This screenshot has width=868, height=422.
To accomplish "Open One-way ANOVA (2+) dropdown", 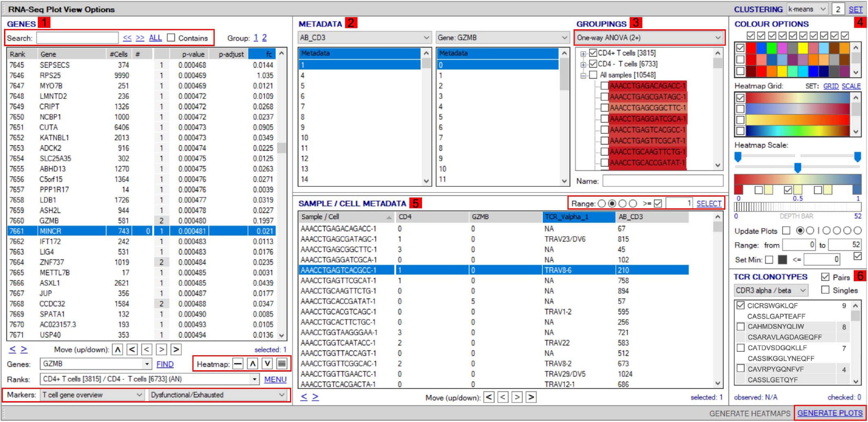I will point(649,38).
